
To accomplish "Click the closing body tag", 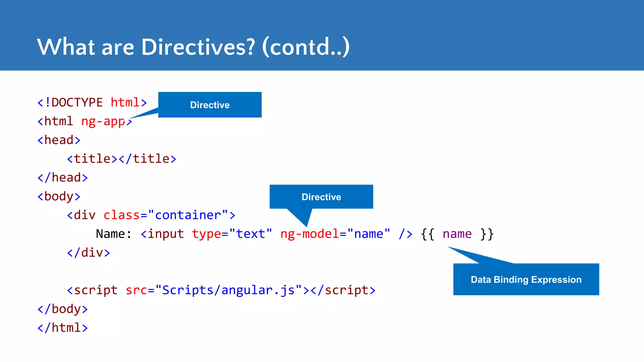I will click(x=62, y=309).
